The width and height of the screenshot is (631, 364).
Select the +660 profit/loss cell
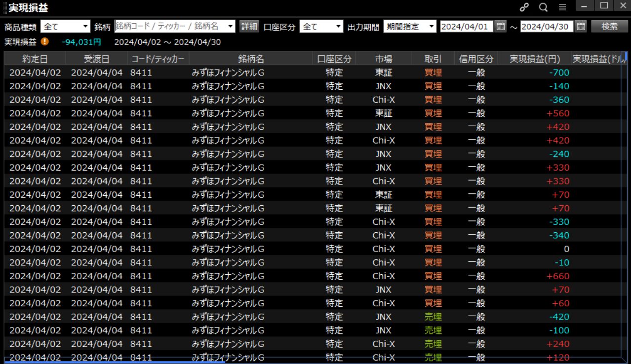(558, 276)
